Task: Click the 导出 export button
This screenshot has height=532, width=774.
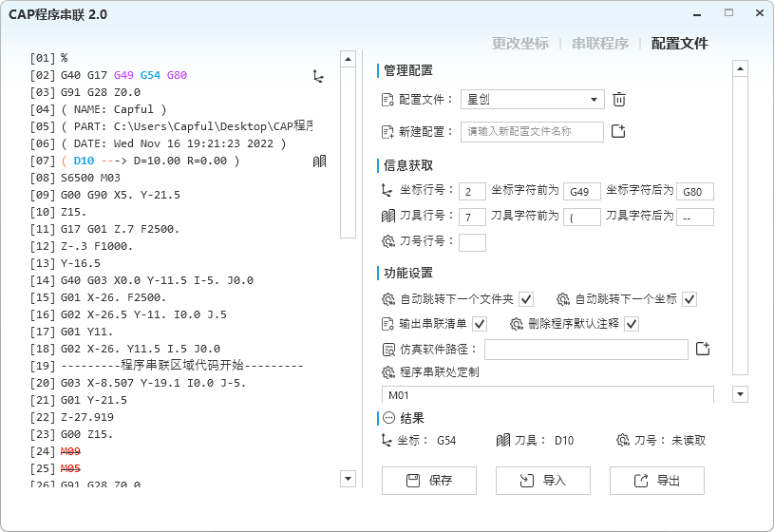Action: tap(656, 481)
